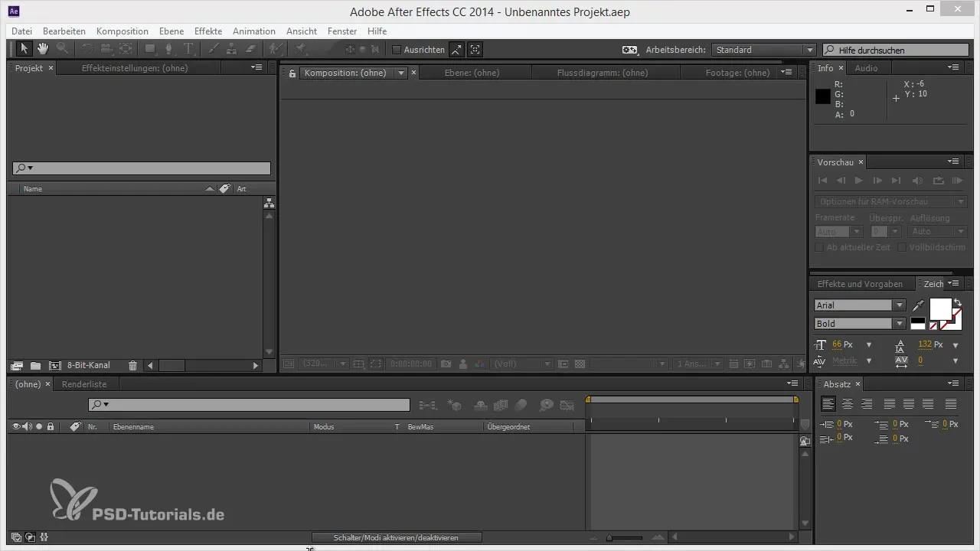This screenshot has height=551, width=980.
Task: Open the Animation menu
Action: click(254, 31)
